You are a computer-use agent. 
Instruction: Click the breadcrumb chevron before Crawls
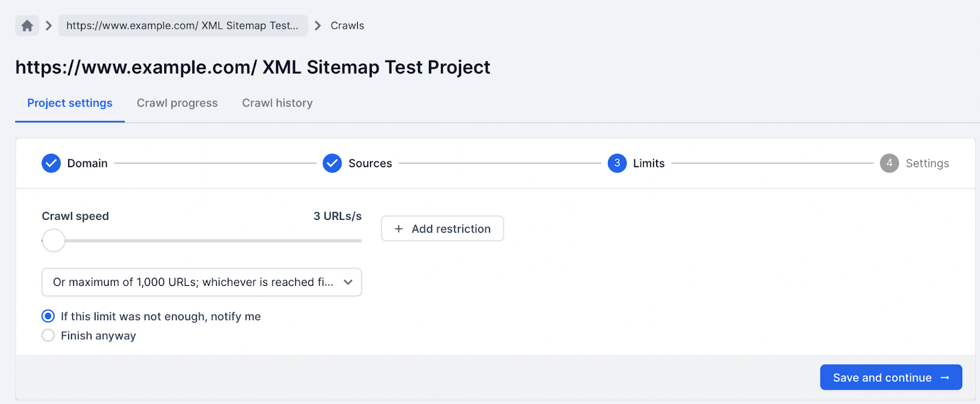point(317,26)
